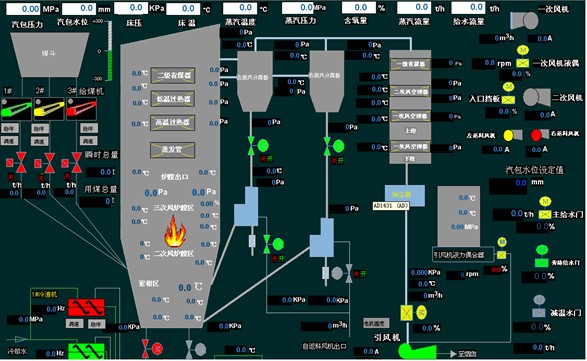The height and width of the screenshot is (361, 587).
Task: Click the flame icon in the furnace
Action: click(x=175, y=231)
